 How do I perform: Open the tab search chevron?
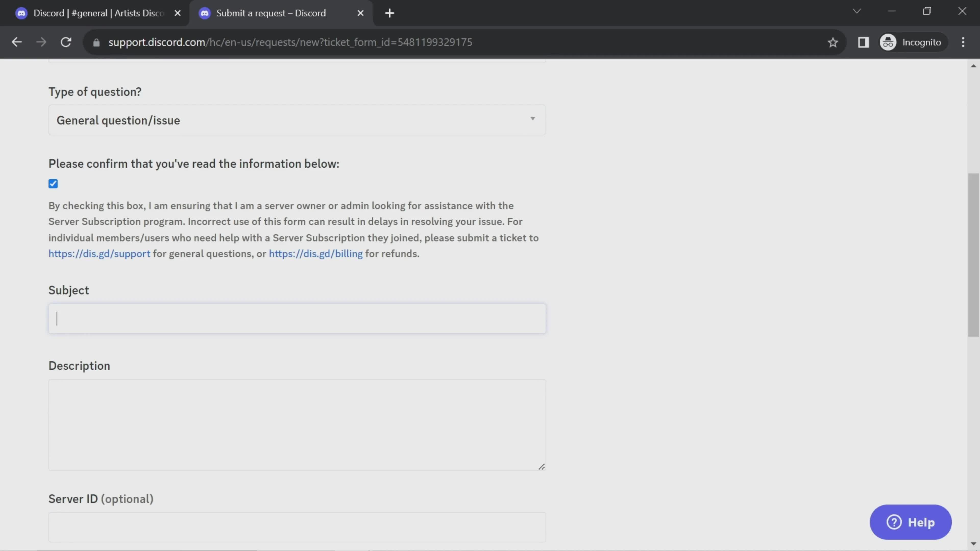click(857, 11)
